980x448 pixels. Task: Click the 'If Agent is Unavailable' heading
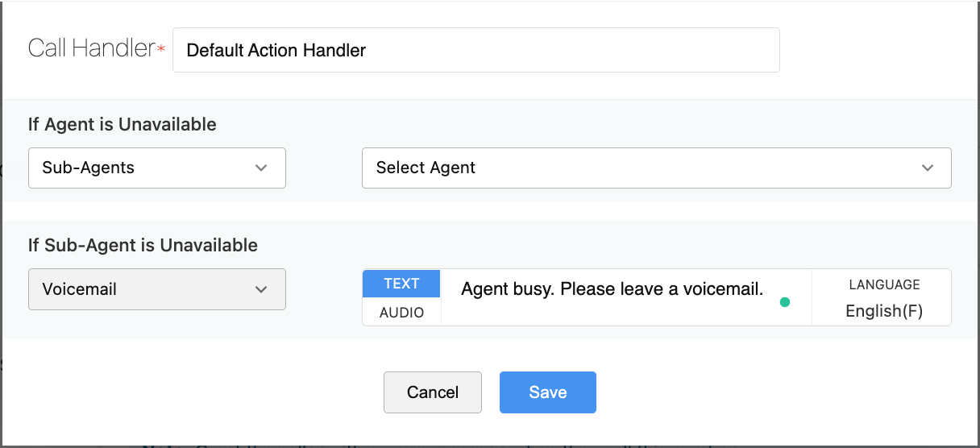(122, 125)
